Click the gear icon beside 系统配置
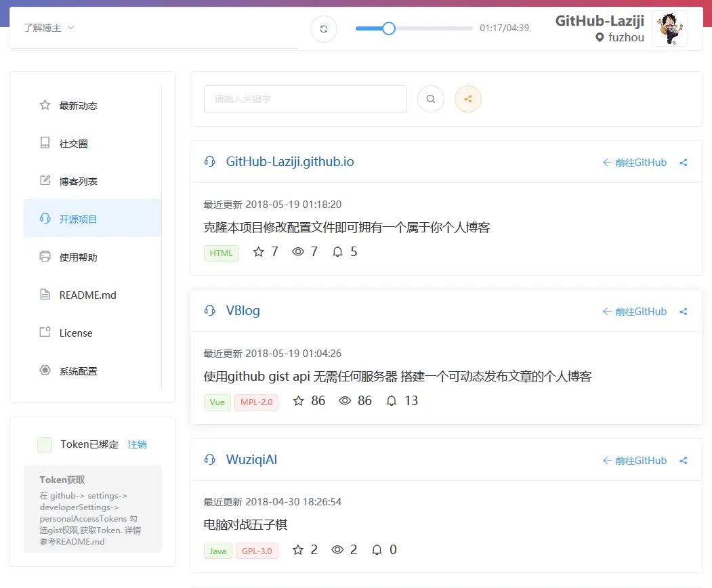 click(x=45, y=370)
